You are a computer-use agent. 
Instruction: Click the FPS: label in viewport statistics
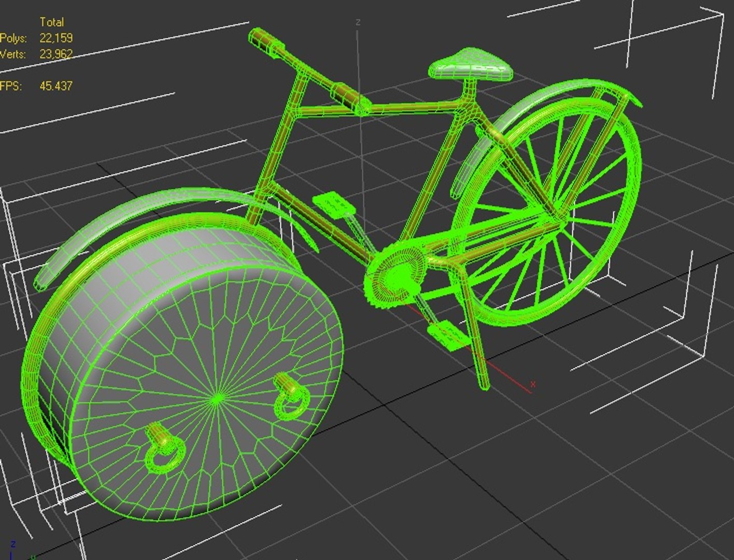pyautogui.click(x=11, y=86)
